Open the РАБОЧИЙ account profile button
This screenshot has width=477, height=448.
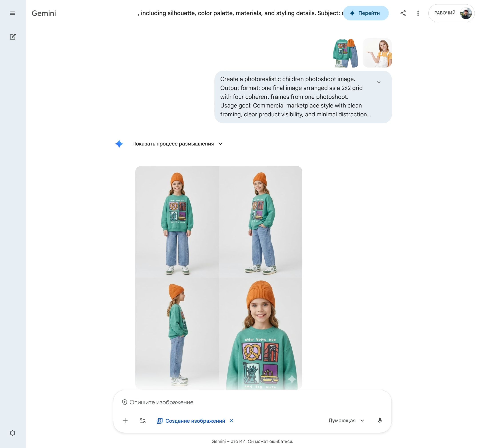click(x=451, y=13)
